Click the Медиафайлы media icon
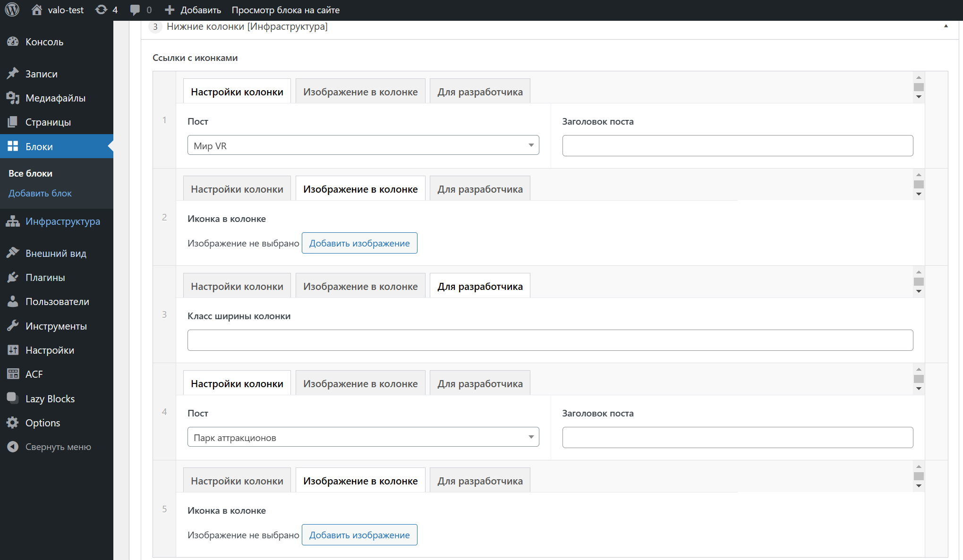The width and height of the screenshot is (963, 560). pyautogui.click(x=13, y=98)
